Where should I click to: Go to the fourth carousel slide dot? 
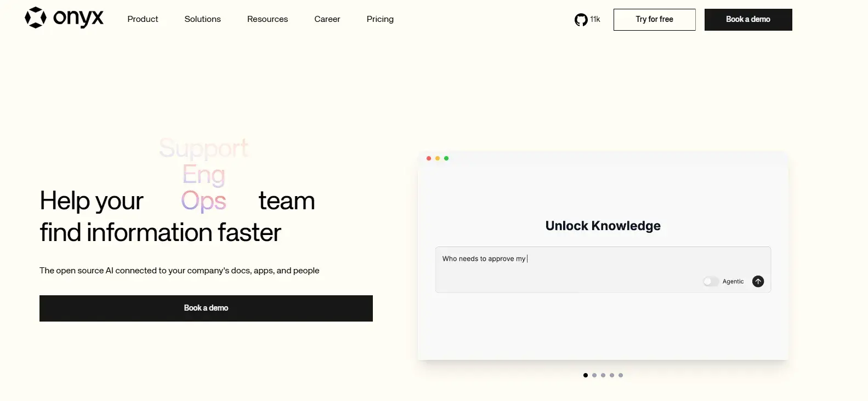point(612,375)
